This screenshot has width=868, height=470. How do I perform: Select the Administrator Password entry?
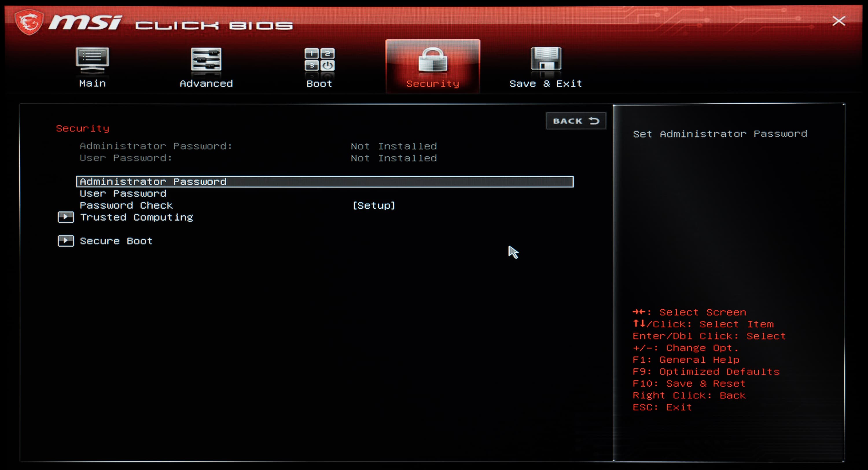(x=153, y=182)
